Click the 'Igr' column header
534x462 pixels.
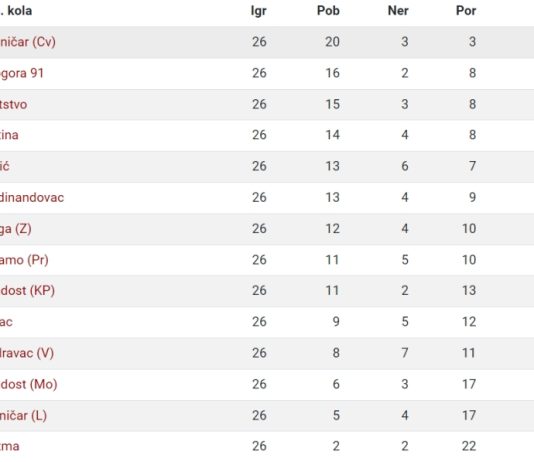(258, 11)
